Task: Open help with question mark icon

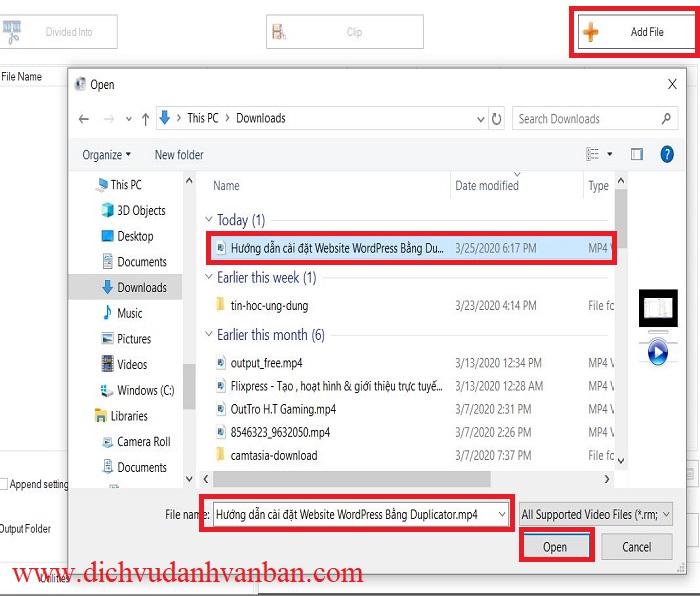Action: pyautogui.click(x=667, y=154)
